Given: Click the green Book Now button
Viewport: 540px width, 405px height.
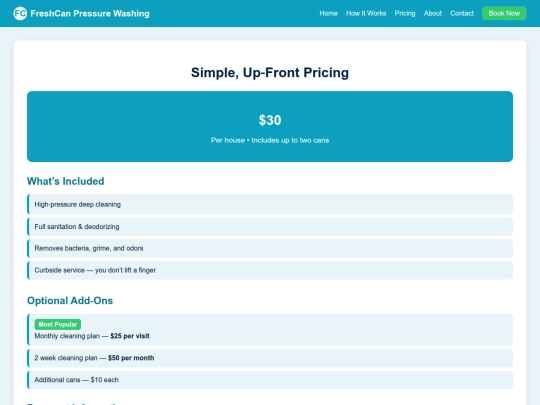Looking at the screenshot, I should (504, 13).
